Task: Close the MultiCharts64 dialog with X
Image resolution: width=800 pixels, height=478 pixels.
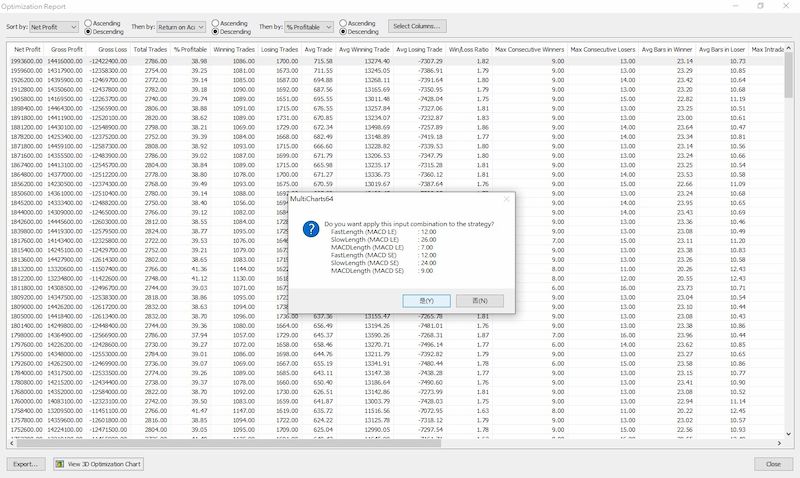Action: 506,199
